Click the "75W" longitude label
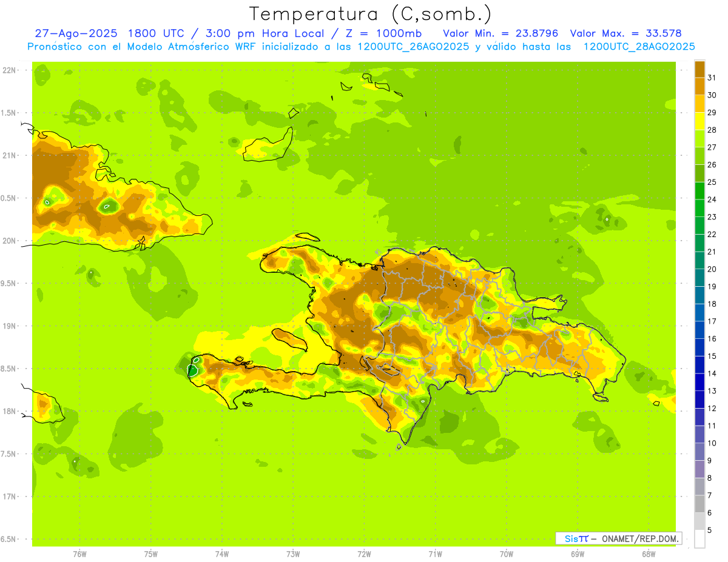This screenshot has height=562, width=728. pyautogui.click(x=151, y=554)
